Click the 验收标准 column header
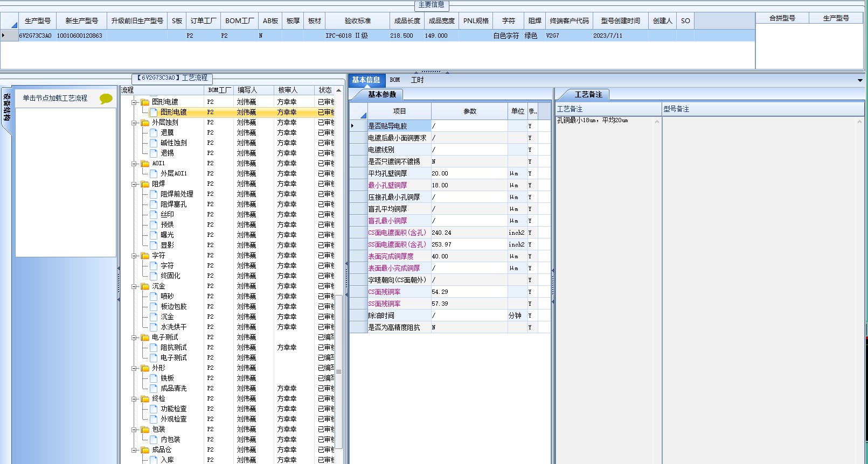This screenshot has width=868, height=464. click(x=358, y=21)
